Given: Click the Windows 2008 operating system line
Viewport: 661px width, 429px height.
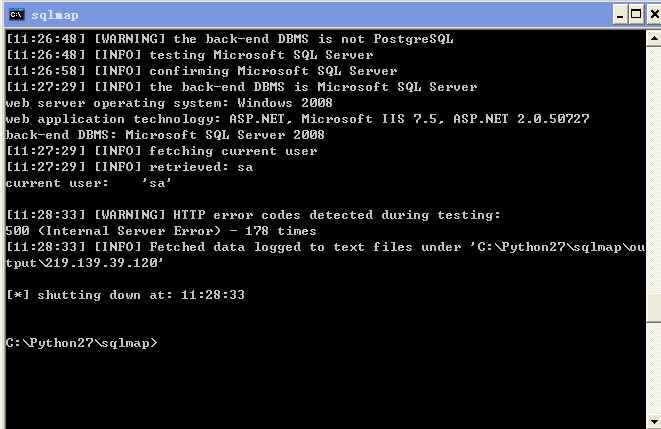Looking at the screenshot, I should [169, 103].
